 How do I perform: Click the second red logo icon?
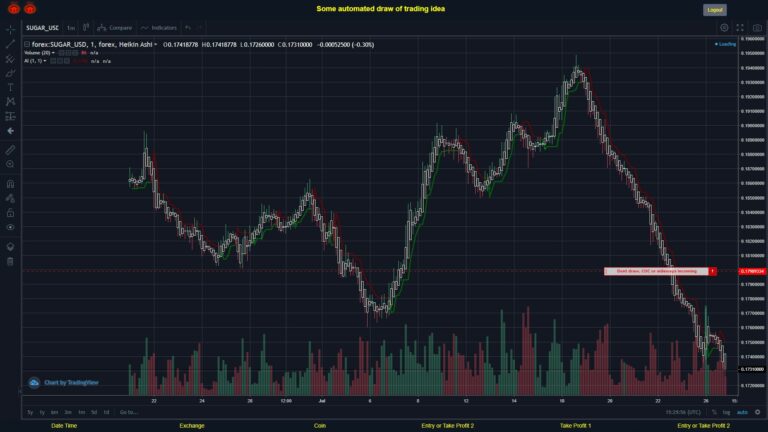pyautogui.click(x=30, y=8)
